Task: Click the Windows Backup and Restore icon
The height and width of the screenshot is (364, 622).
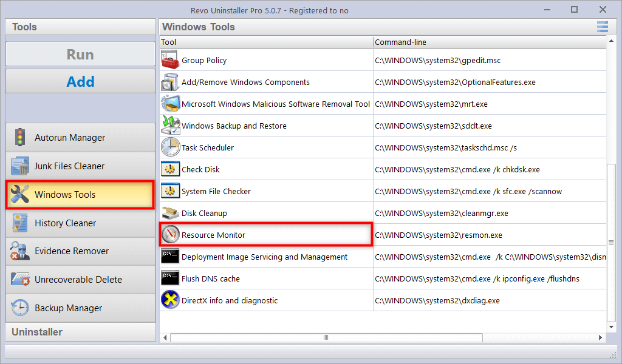Action: pyautogui.click(x=170, y=126)
